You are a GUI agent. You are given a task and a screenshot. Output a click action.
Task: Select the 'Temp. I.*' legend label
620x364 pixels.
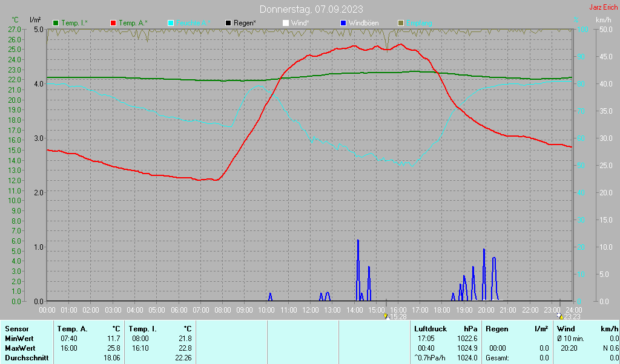pyautogui.click(x=74, y=24)
